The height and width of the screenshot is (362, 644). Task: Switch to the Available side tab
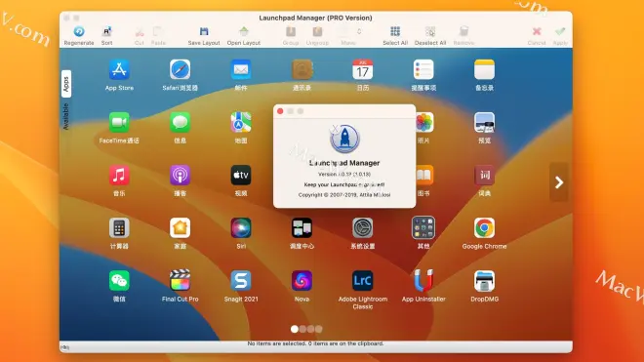(66, 116)
